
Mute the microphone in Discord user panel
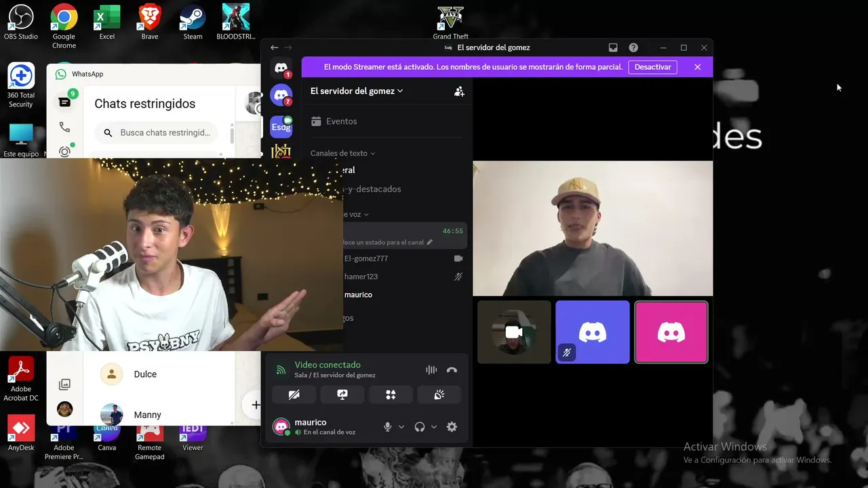pos(387,427)
